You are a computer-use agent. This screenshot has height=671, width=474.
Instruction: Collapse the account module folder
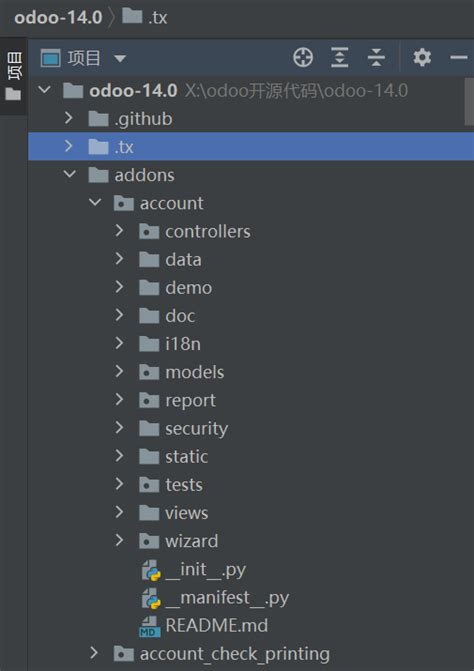click(x=95, y=203)
